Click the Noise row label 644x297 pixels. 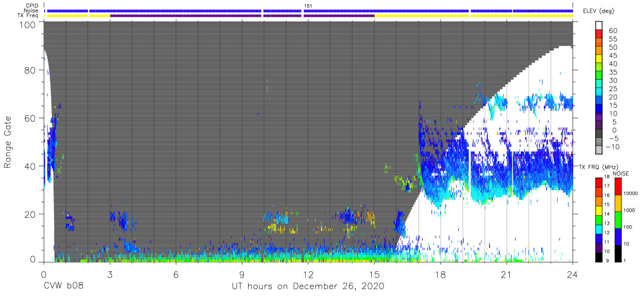click(x=31, y=10)
